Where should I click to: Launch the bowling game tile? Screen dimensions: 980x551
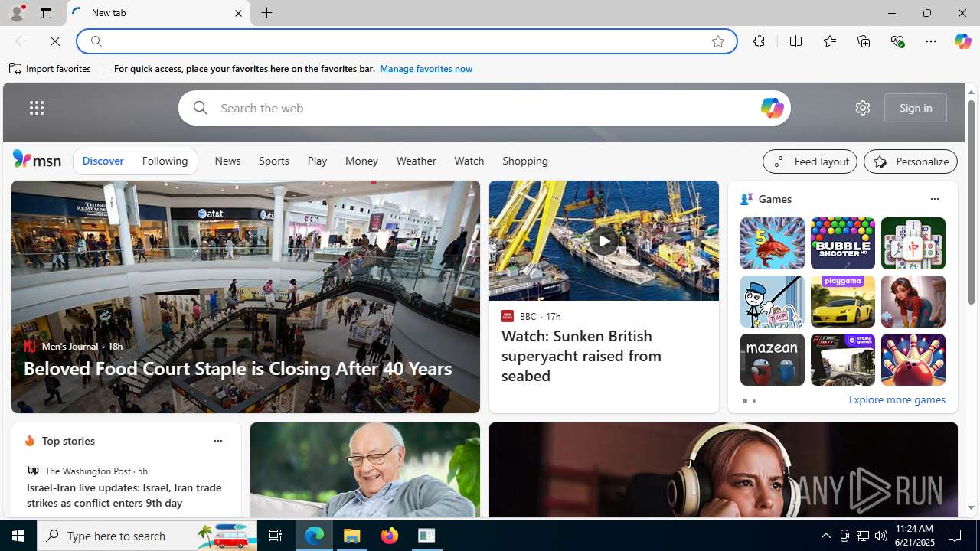(913, 360)
